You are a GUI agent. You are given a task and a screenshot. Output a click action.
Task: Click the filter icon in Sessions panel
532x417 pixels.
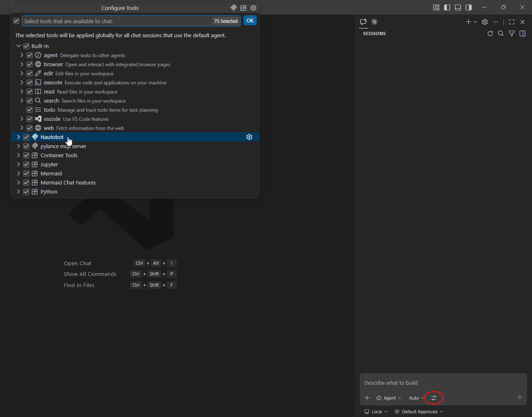[512, 34]
